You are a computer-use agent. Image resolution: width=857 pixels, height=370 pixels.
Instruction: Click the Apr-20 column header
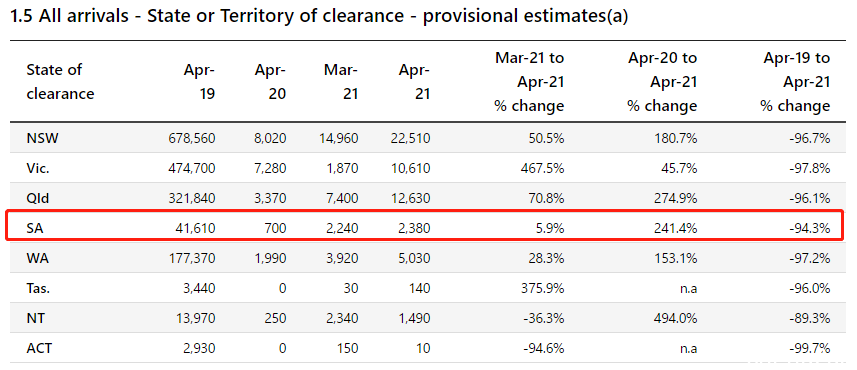tap(271, 81)
